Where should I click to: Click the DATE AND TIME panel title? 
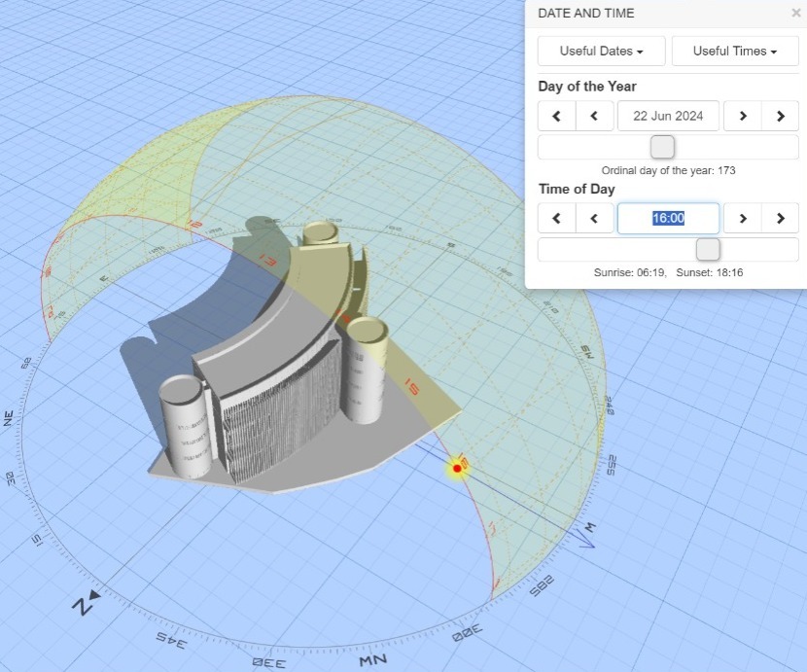[585, 14]
